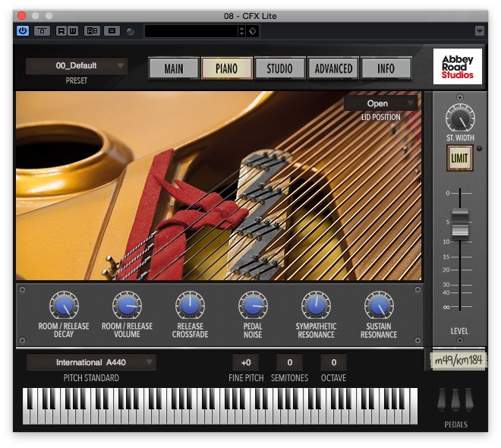Click the R read automation button

tap(61, 31)
